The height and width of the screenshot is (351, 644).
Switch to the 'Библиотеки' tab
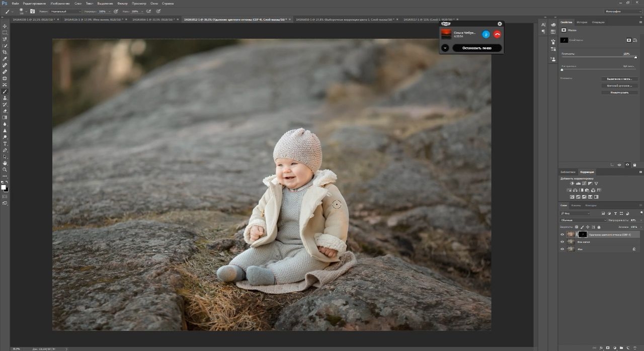pyautogui.click(x=568, y=172)
